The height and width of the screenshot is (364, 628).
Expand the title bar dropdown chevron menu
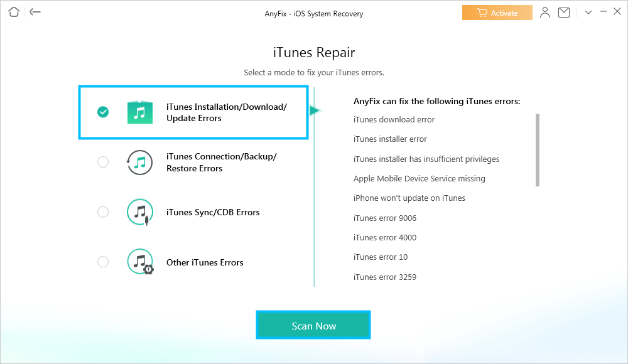588,13
